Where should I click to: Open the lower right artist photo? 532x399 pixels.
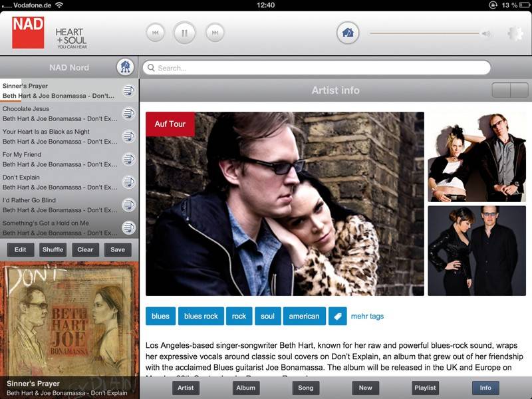click(x=477, y=251)
